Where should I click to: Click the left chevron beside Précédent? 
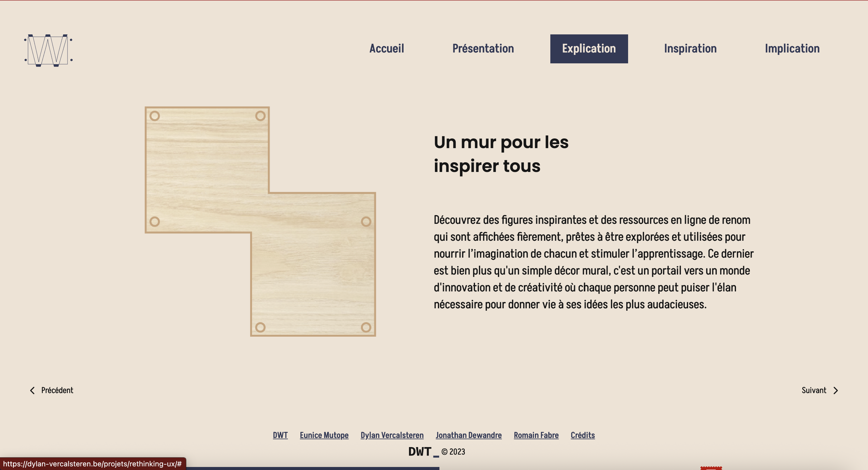pyautogui.click(x=32, y=390)
